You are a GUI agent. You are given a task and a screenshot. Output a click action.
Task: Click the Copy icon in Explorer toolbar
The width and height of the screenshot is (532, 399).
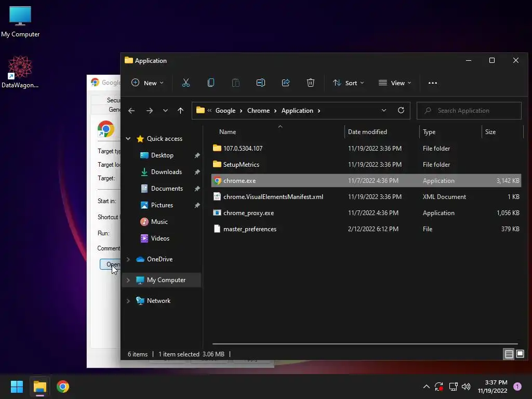211,83
